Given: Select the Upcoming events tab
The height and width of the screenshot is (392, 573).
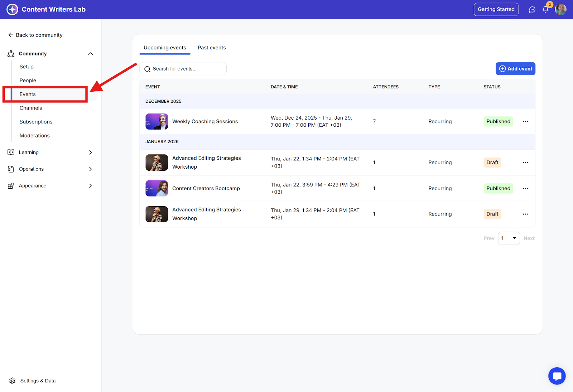Looking at the screenshot, I should (x=165, y=48).
